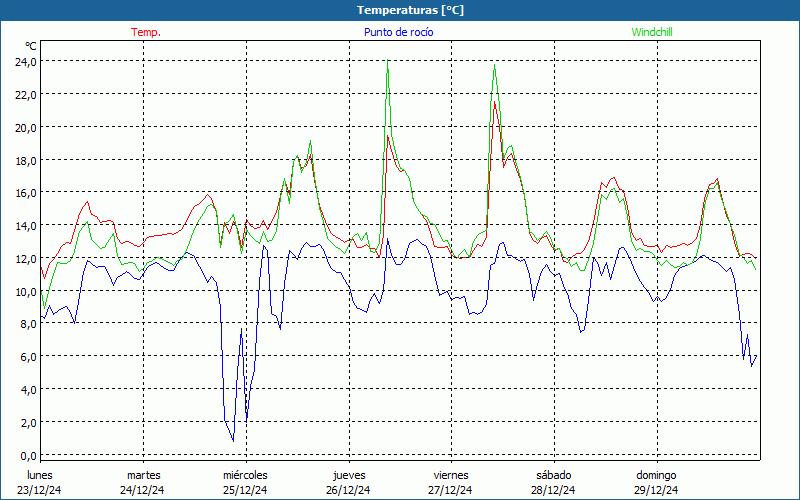
Task: Click the 4,0 y-axis value
Action: tap(29, 390)
